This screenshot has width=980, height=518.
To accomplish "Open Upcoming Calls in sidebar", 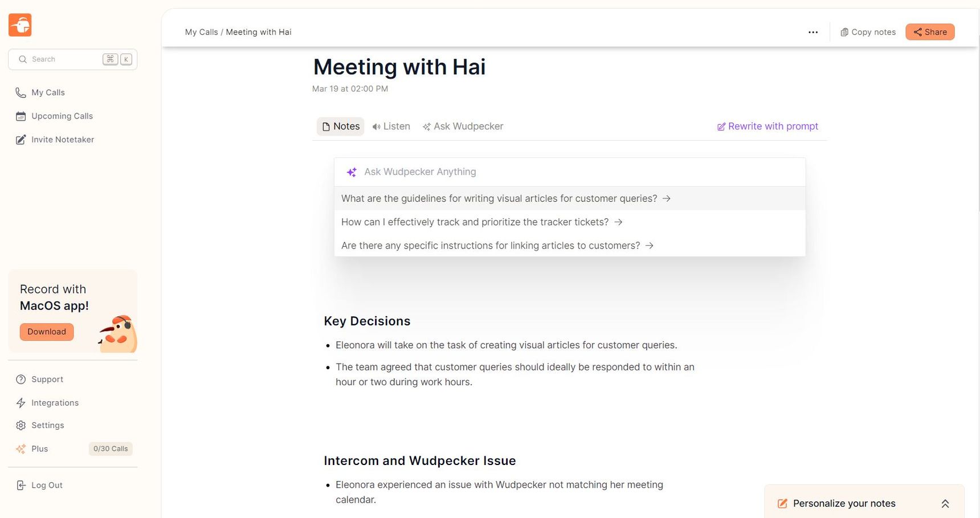I will coord(62,116).
